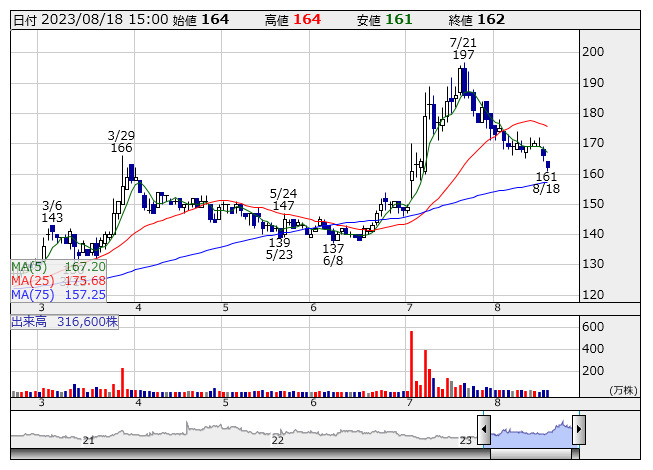This screenshot has height=470, width=653.
Task: Click the 安値 161 low price in header
Action: click(384, 20)
